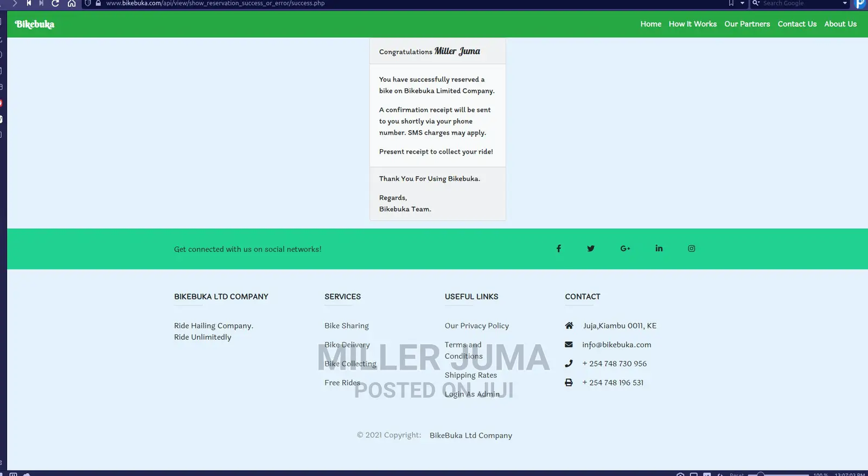Screen dimensions: 868x476
Task: Open the Facebook social icon
Action: 559,249
